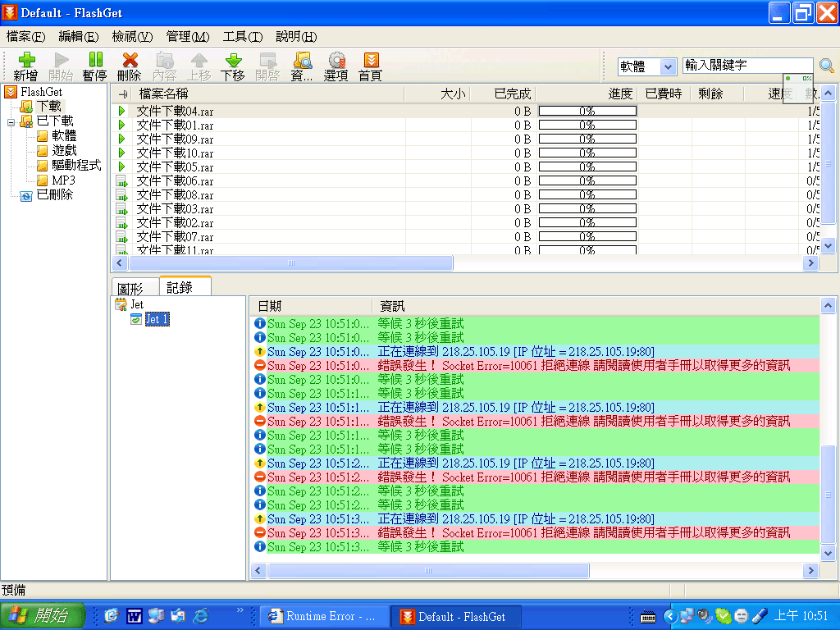The height and width of the screenshot is (630, 840).
Task: Click the 資訊 log column header
Action: point(596,306)
